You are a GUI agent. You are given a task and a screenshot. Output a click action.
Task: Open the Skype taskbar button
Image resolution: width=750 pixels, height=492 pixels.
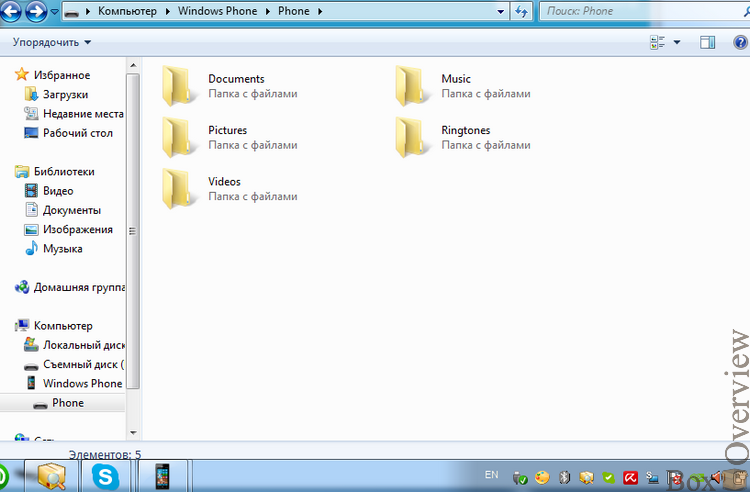(x=105, y=476)
